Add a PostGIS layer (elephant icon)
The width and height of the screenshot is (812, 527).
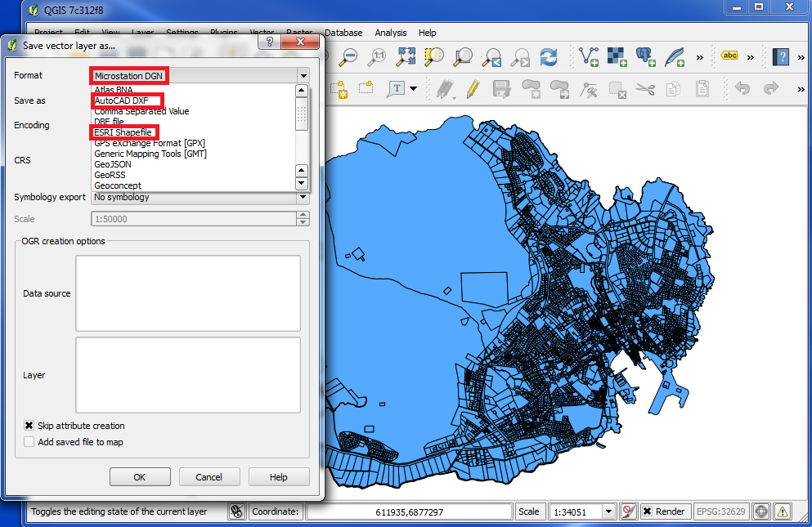[x=646, y=57]
